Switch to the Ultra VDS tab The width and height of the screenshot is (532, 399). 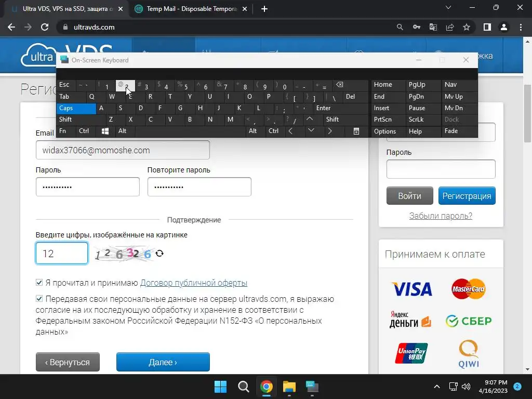point(67,9)
